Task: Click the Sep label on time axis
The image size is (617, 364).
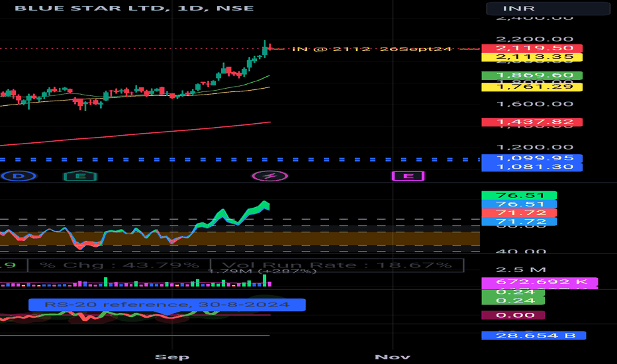Action: coord(172,357)
